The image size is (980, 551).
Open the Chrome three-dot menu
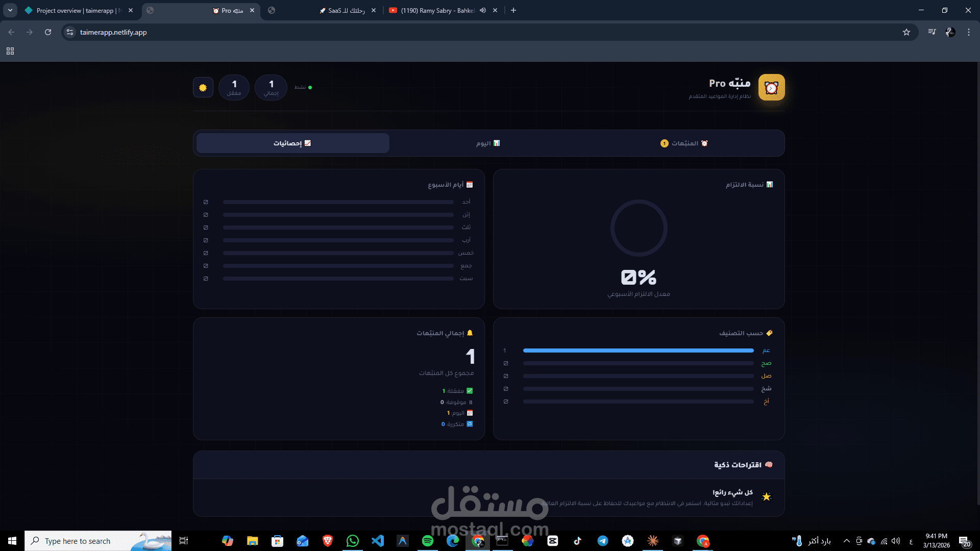pos(968,32)
